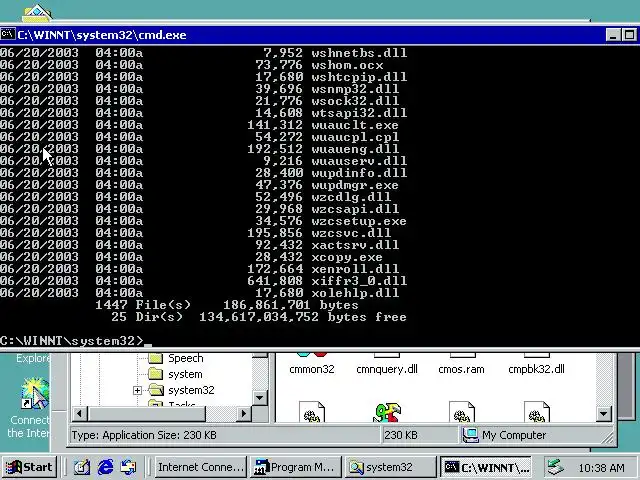Click the wshtcpip.dll line in cmd
Screen dimensions: 640x480
point(204,77)
